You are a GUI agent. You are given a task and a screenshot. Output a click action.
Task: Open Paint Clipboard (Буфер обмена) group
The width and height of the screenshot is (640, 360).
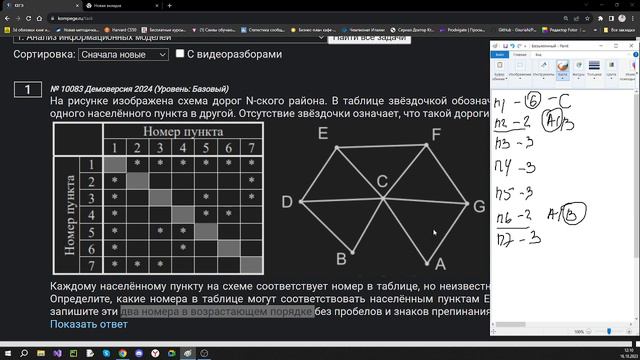coord(499,70)
